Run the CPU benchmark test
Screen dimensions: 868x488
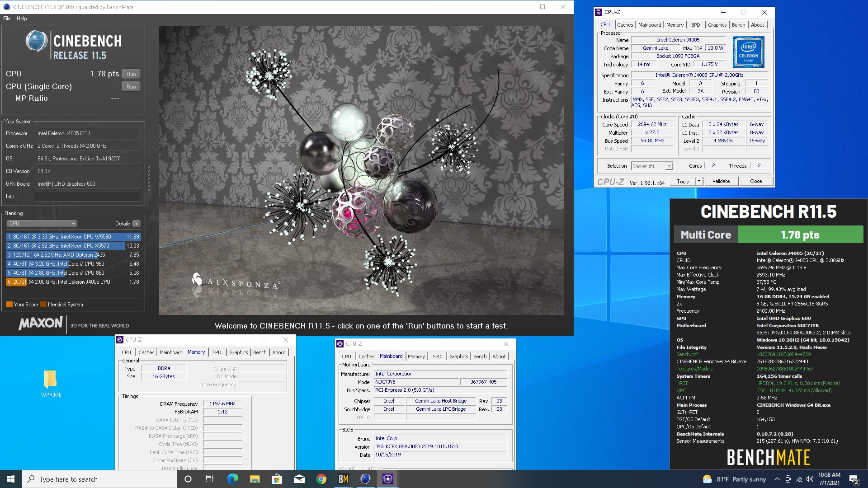131,74
